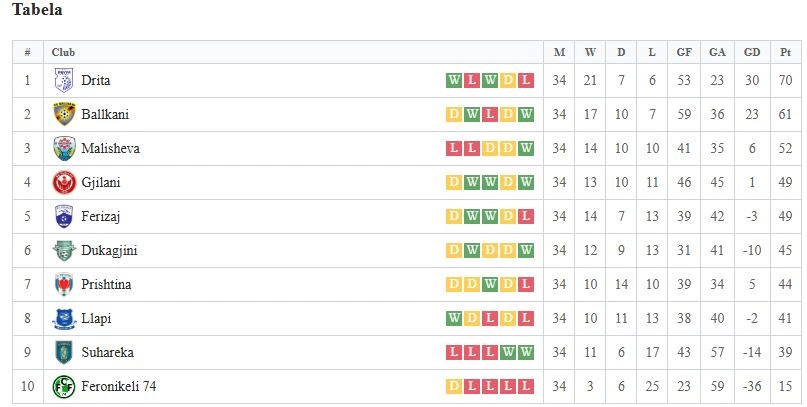The height and width of the screenshot is (407, 807).
Task: Click the Prishtina club crest icon
Action: (64, 285)
